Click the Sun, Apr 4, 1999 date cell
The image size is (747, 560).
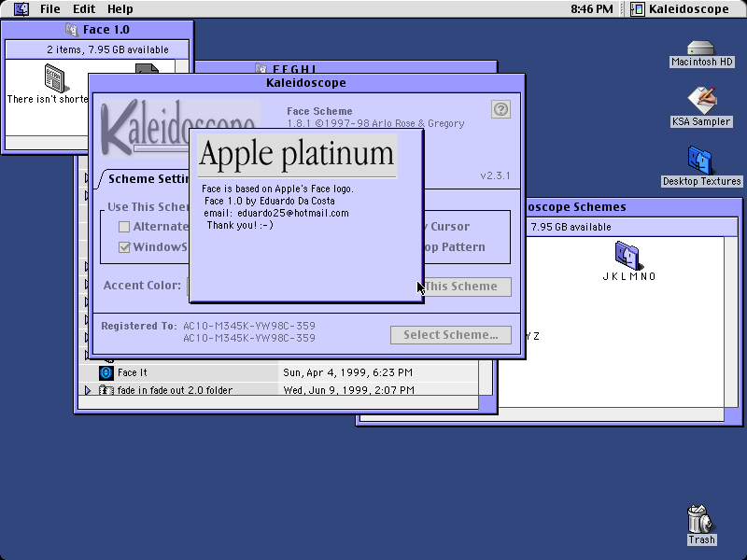coord(347,372)
